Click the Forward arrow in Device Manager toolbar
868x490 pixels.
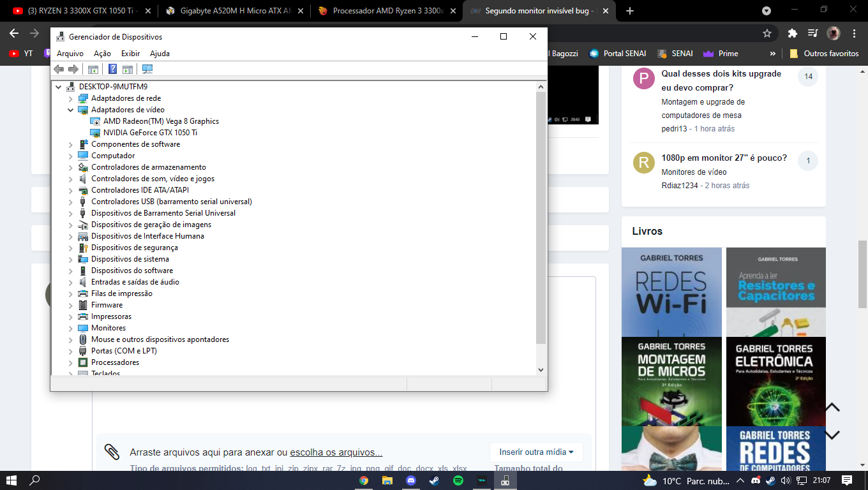[73, 69]
